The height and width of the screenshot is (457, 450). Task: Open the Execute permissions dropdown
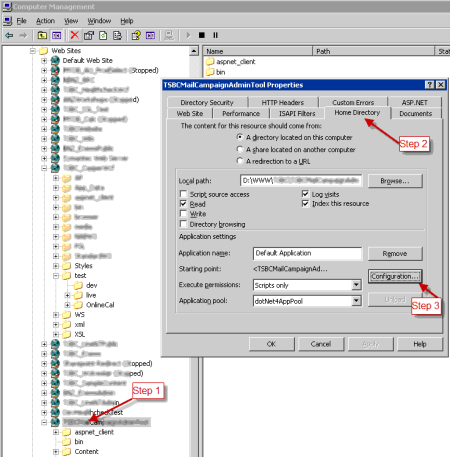point(356,285)
